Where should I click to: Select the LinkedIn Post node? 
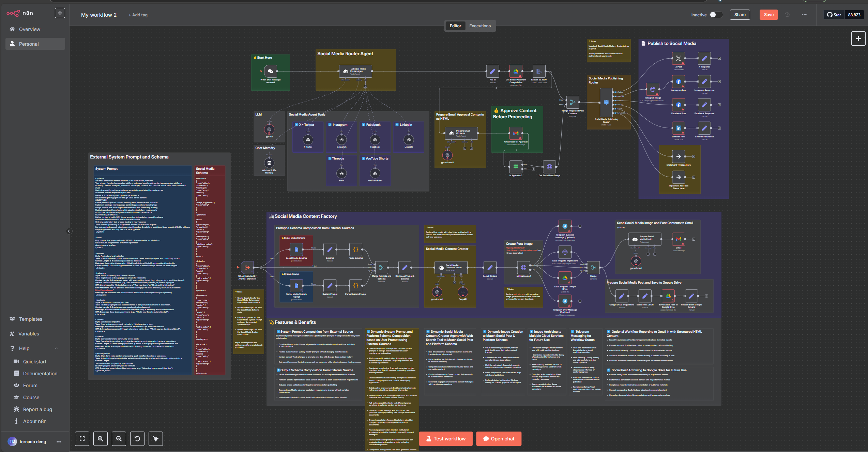point(679,128)
